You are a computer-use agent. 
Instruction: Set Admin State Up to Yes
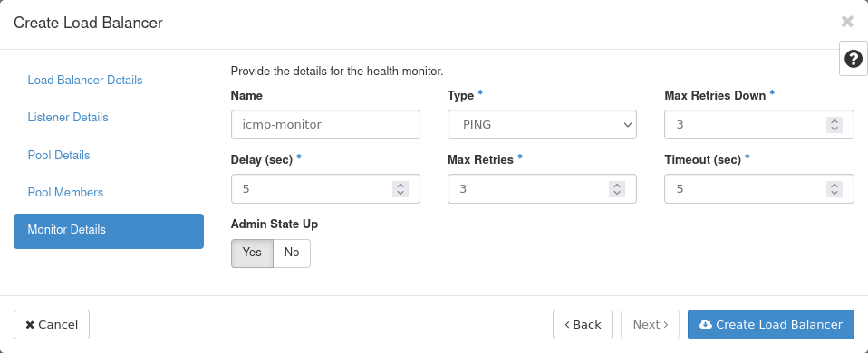(252, 253)
